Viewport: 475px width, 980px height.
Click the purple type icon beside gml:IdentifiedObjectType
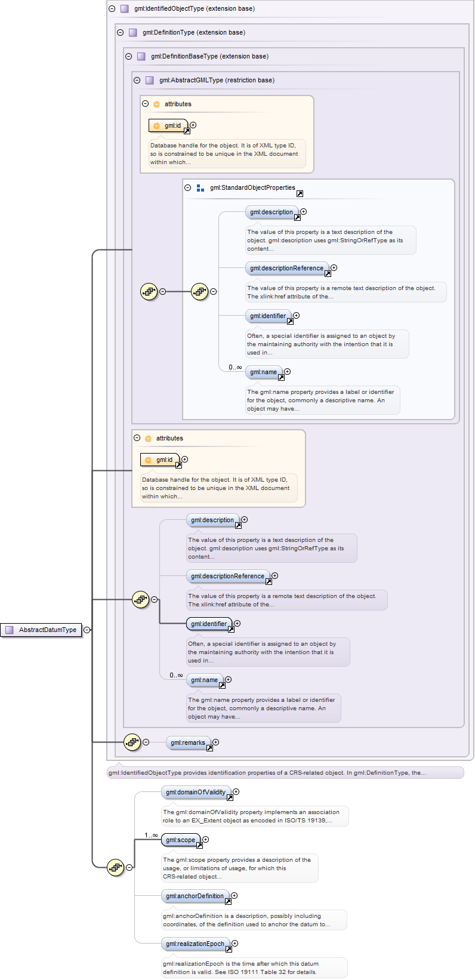(x=124, y=9)
